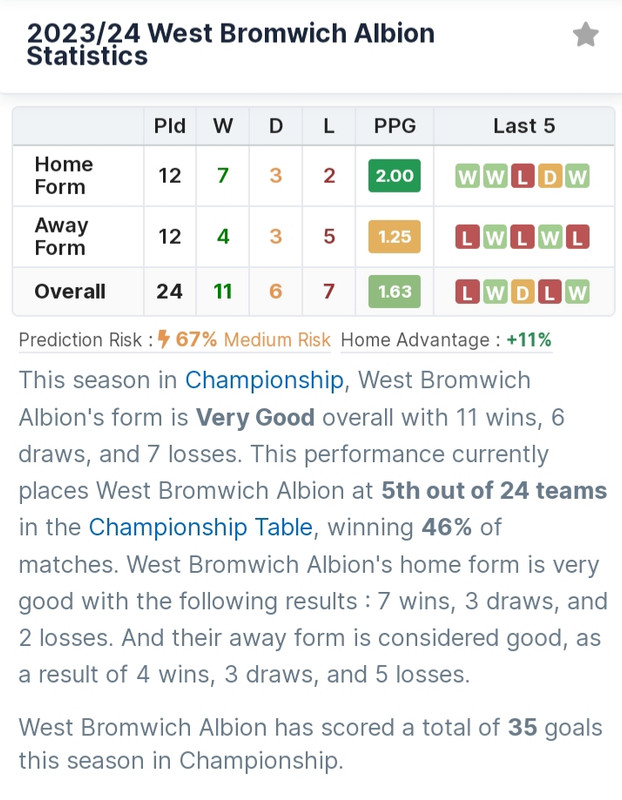
Task: Open the Championship Table link
Action: tap(201, 527)
